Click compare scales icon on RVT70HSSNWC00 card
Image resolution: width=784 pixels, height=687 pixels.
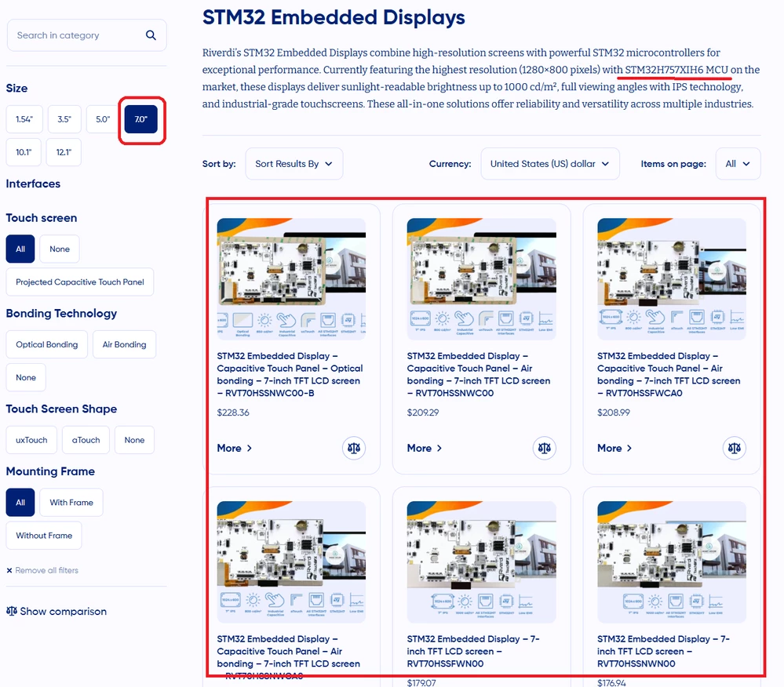coord(544,448)
